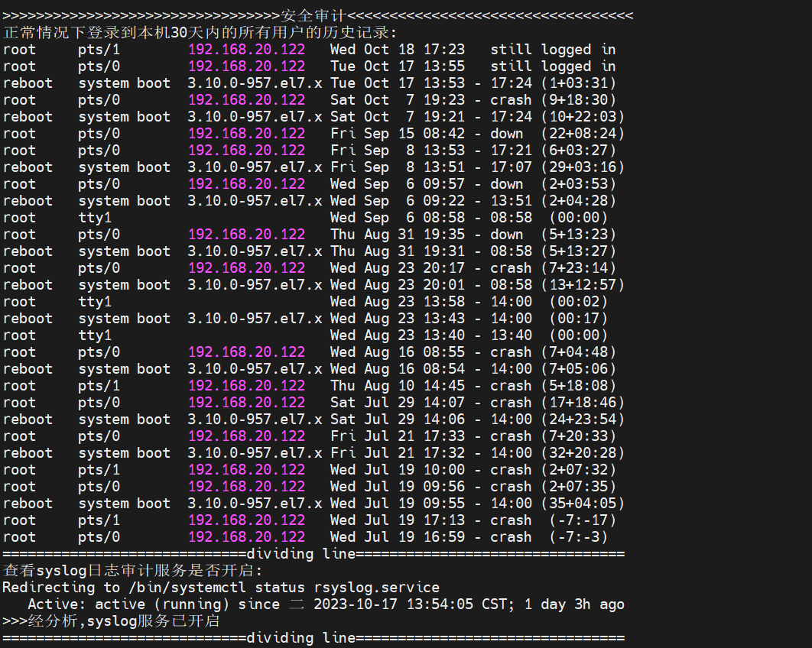Click the kernel version on the Aug 31 19:31 row
The image size is (812, 648).
pos(255,251)
